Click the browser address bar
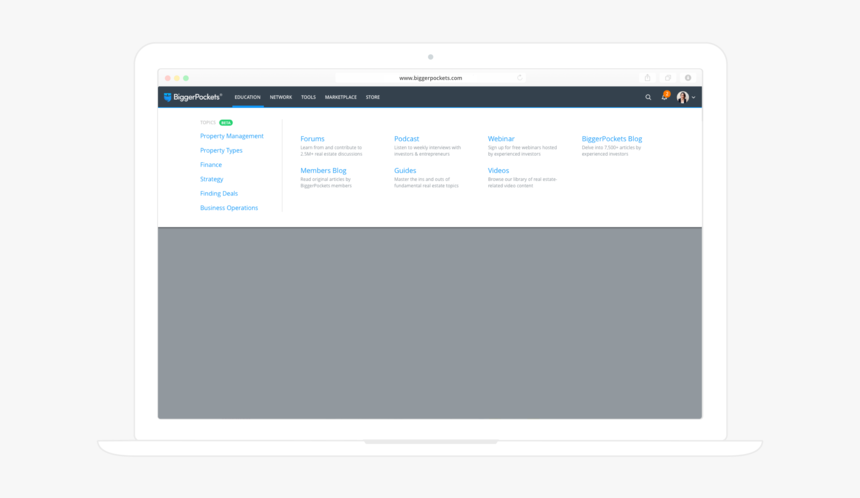Viewport: 860px width, 498px height. [430, 77]
